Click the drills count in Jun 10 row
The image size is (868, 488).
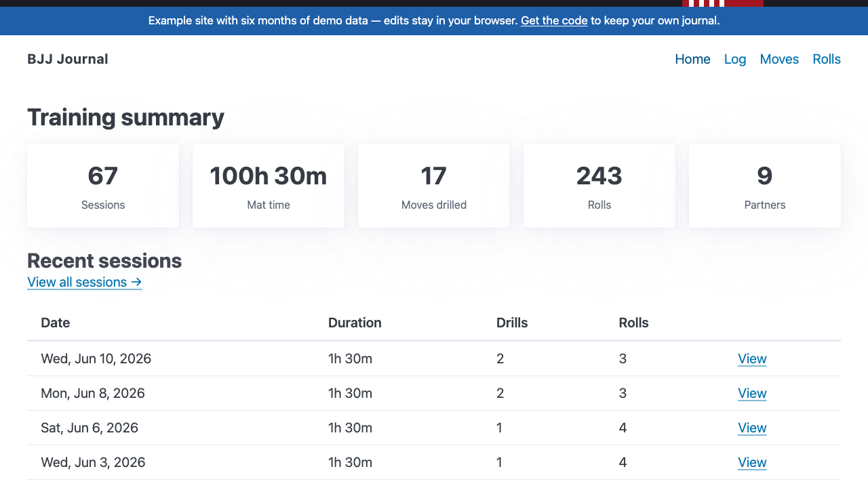[x=500, y=359]
